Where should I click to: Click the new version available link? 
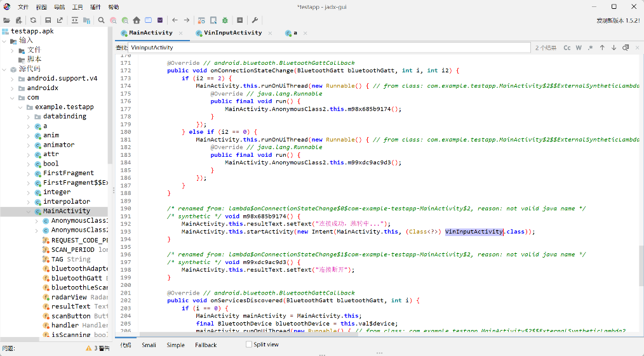click(x=618, y=20)
